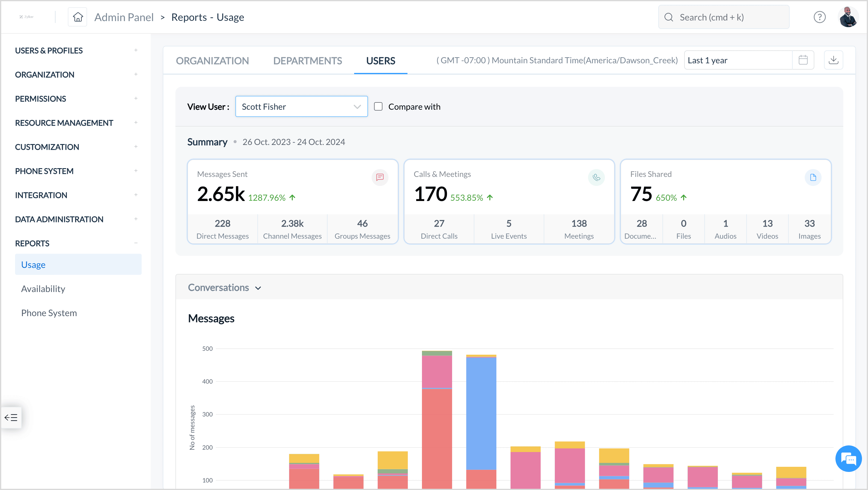This screenshot has width=868, height=490.
Task: Click the 228 Direct Messages stat
Action: click(x=222, y=229)
